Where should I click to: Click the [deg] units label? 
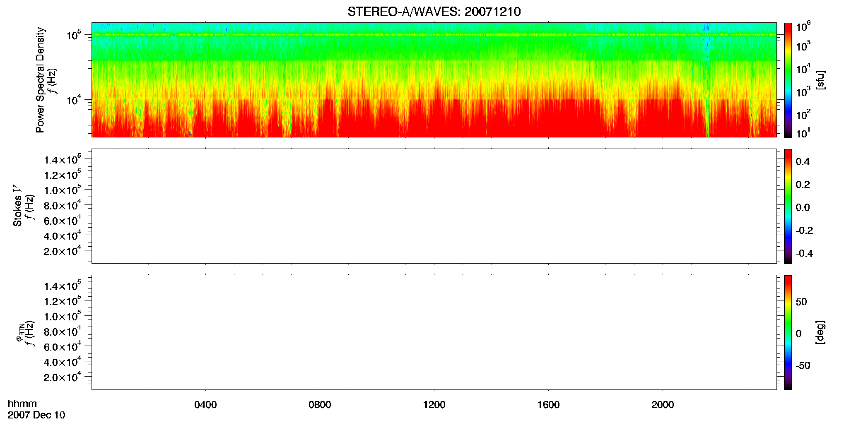pyautogui.click(x=820, y=332)
